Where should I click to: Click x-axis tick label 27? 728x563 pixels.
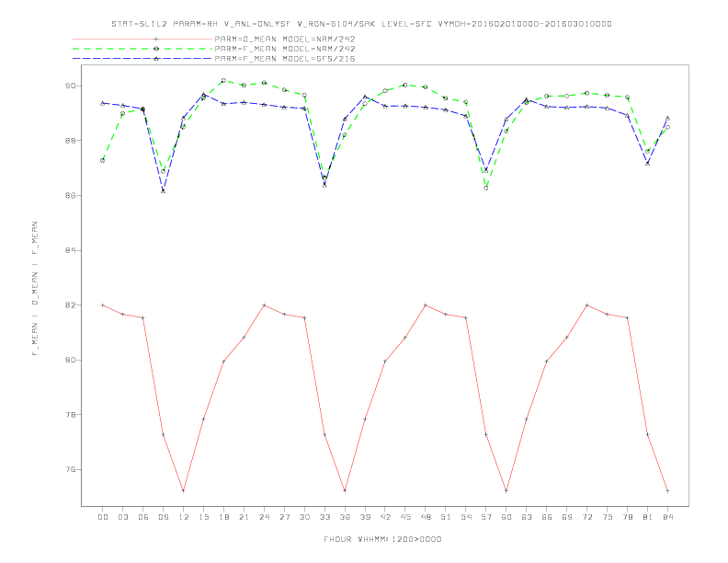[x=284, y=517]
